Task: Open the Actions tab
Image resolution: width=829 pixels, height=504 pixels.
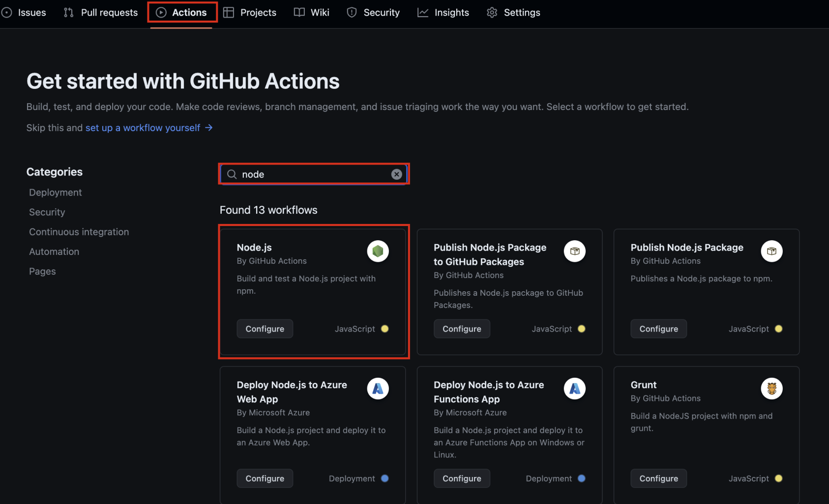Action: coord(181,12)
